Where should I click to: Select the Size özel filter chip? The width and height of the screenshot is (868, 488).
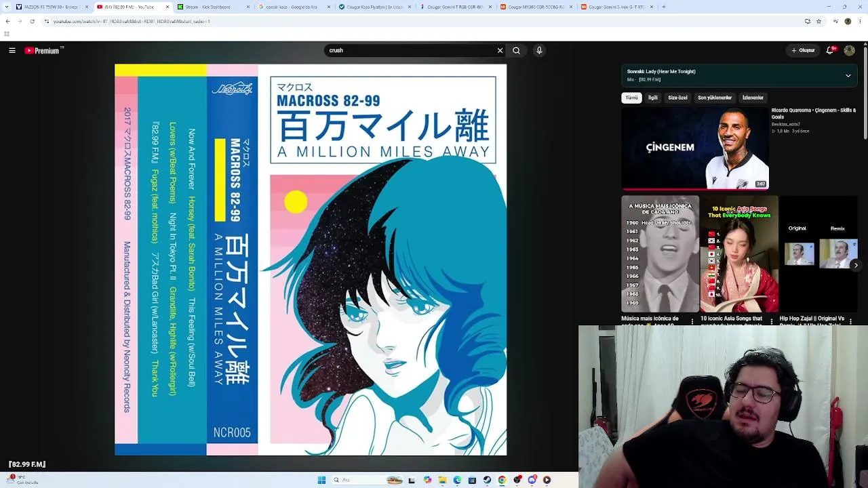pyautogui.click(x=677, y=98)
